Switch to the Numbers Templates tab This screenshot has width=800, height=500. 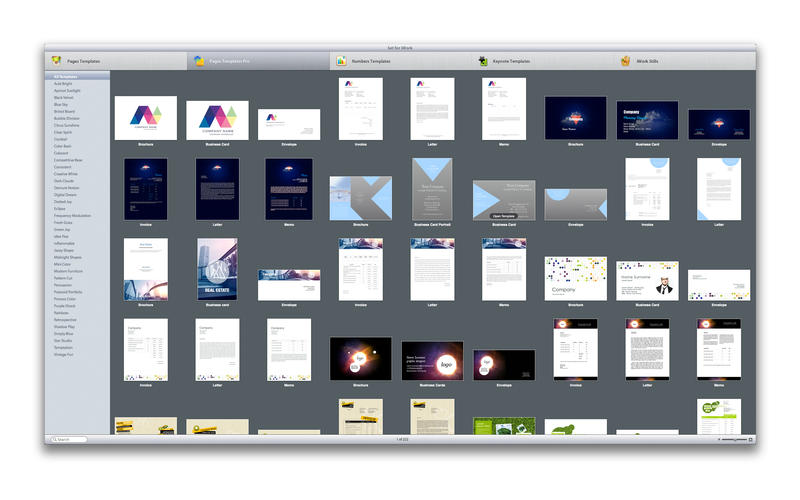[370, 61]
